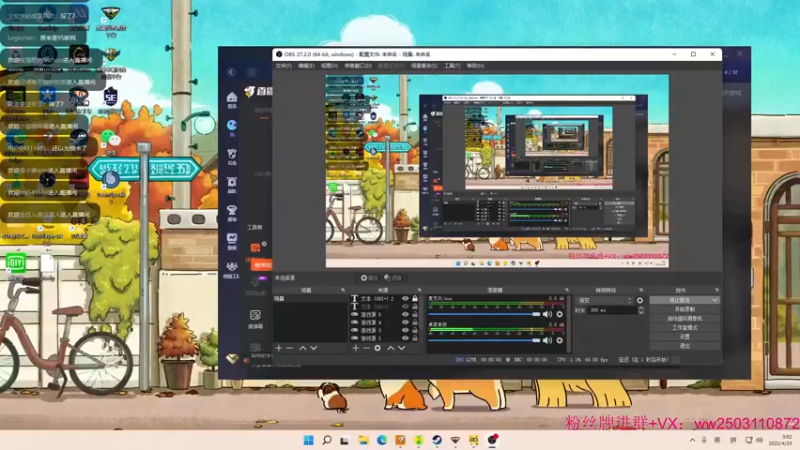Viewport: 800px width, 450px height.
Task: Open the 渐变 transition type dropdown
Action: [x=605, y=301]
